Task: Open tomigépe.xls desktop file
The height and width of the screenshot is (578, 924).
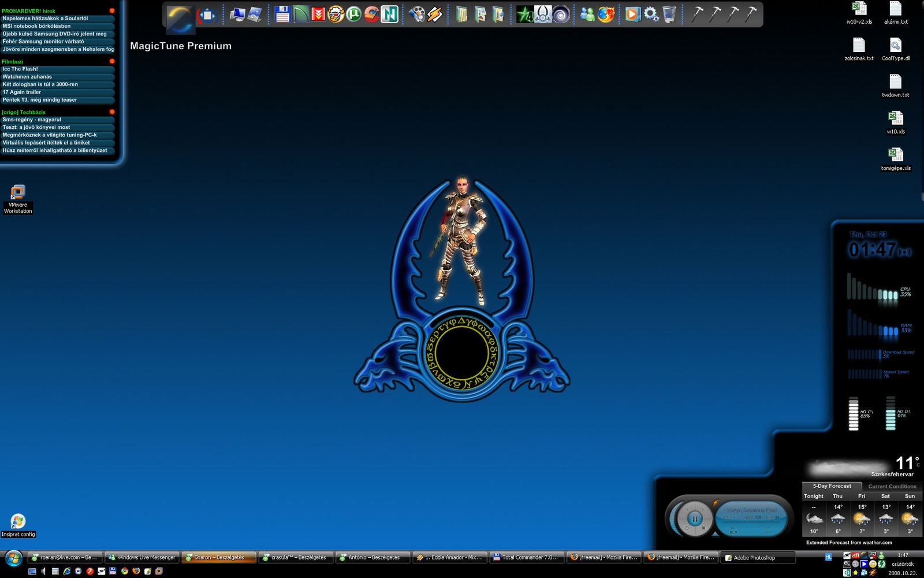Action: 896,159
